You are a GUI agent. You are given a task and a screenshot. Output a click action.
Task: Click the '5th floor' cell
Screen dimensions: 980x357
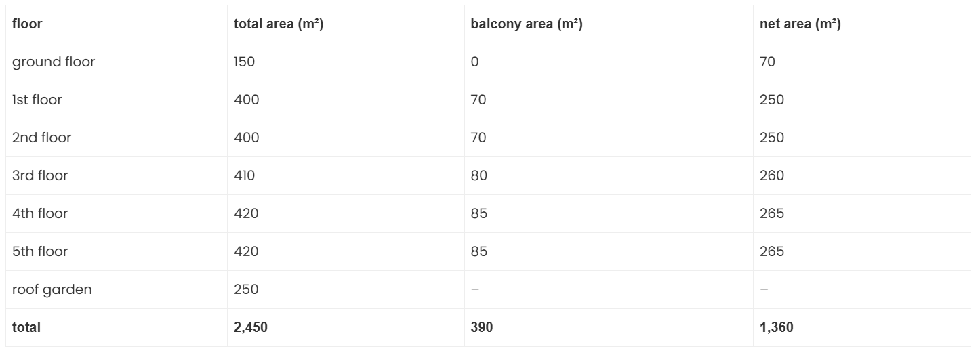pos(40,252)
